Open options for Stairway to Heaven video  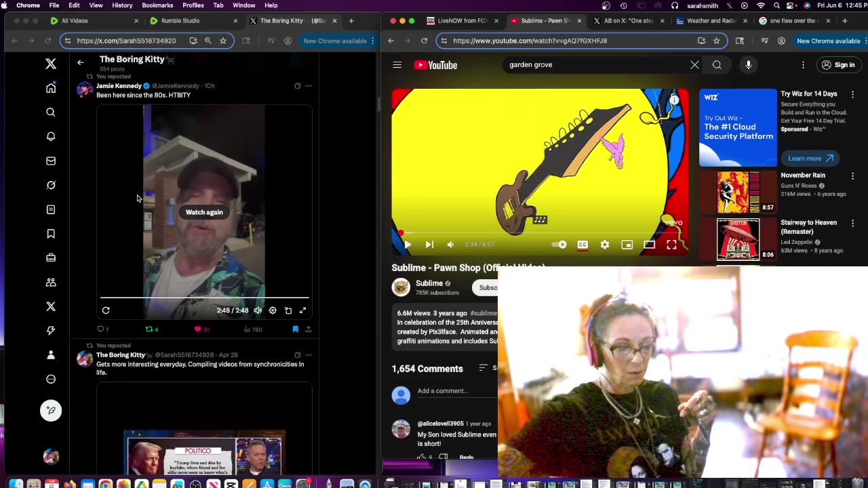853,223
